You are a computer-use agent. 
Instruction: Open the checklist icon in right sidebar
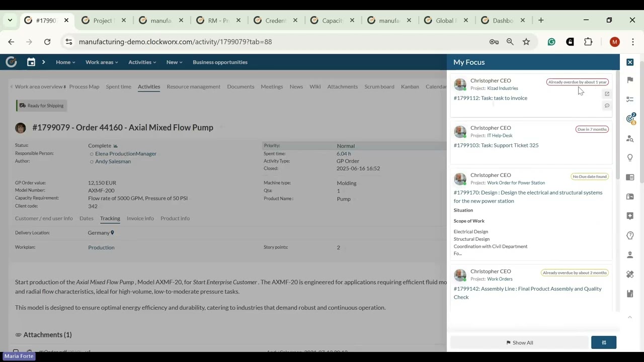coord(630,100)
